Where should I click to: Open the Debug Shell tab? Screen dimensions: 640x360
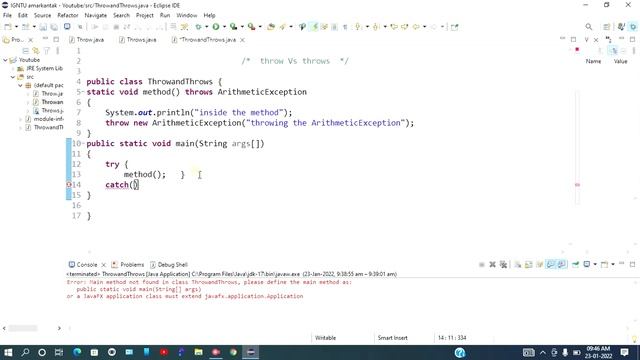click(169, 265)
